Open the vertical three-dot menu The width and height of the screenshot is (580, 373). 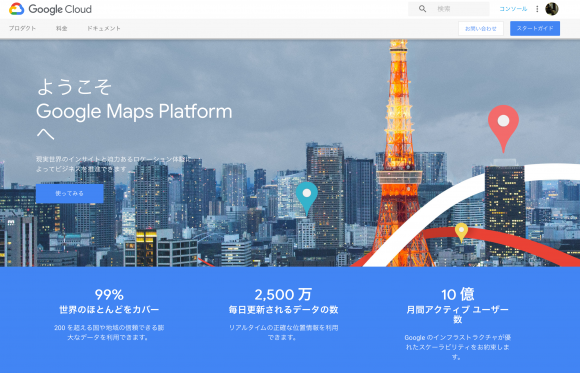pyautogui.click(x=537, y=9)
